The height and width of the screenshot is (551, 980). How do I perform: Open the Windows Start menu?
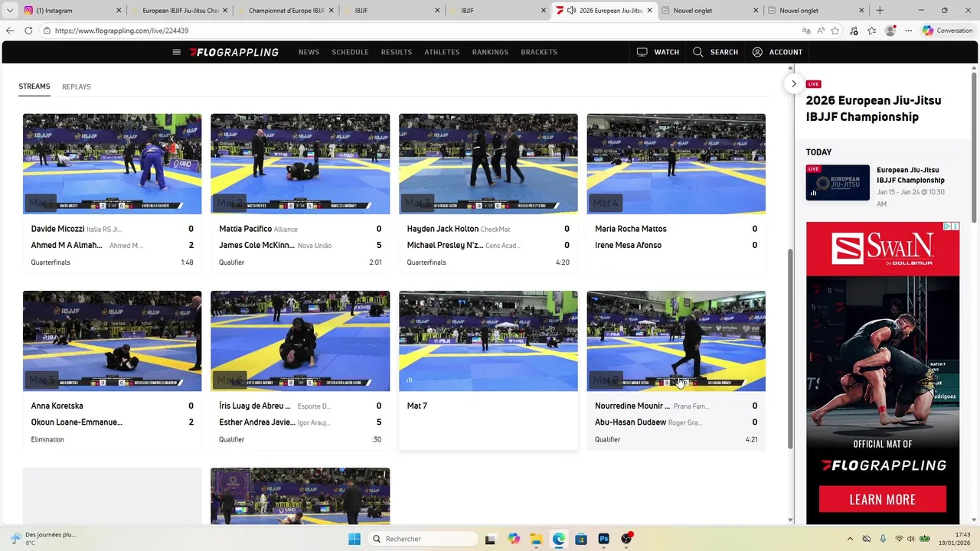click(354, 539)
